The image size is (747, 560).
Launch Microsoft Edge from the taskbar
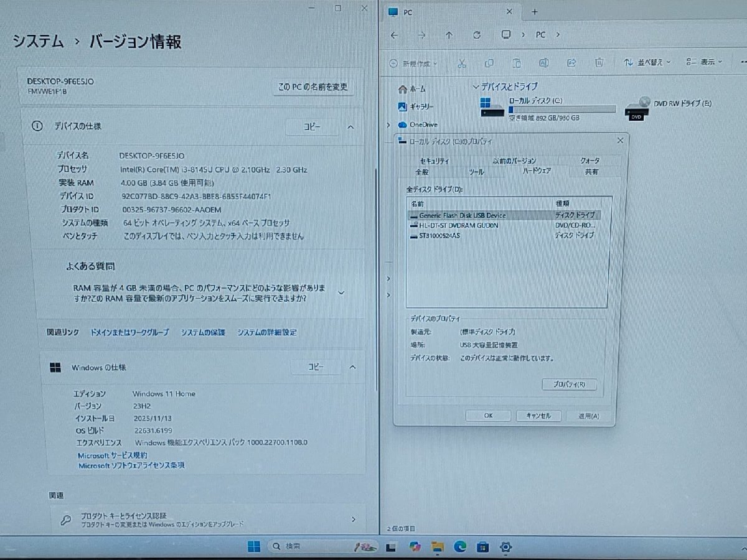[460, 547]
